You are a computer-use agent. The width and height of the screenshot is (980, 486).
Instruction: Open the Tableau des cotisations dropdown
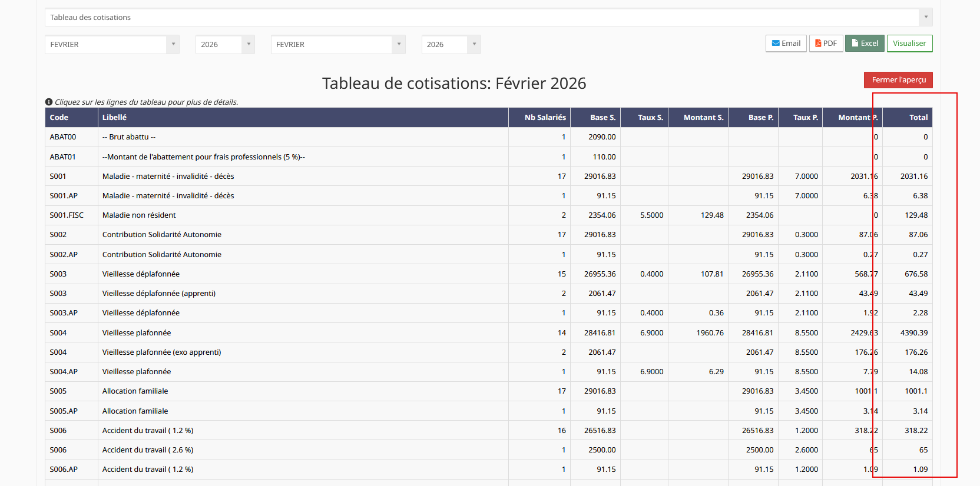[488, 17]
